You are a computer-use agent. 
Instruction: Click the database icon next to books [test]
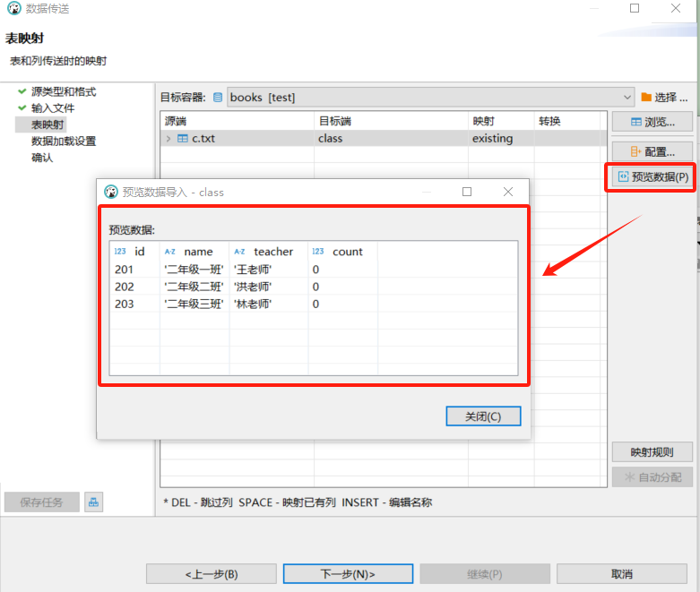pyautogui.click(x=218, y=97)
